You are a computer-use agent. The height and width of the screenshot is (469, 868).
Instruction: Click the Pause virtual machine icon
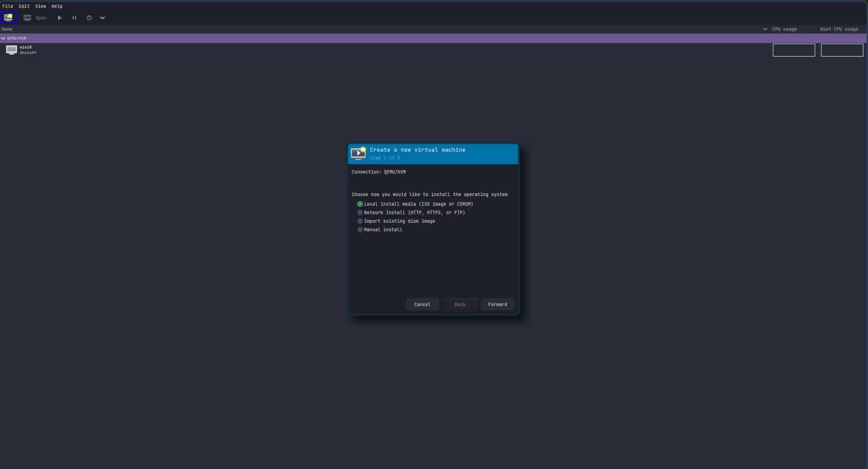[74, 18]
